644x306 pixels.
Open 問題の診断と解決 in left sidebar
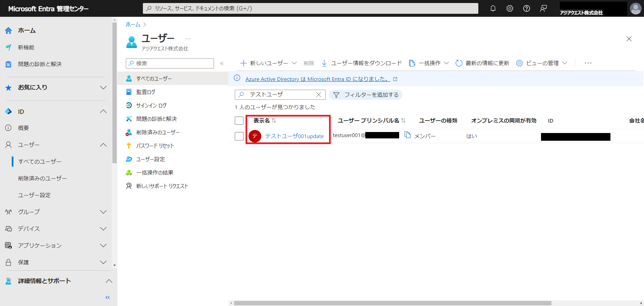(x=40, y=64)
